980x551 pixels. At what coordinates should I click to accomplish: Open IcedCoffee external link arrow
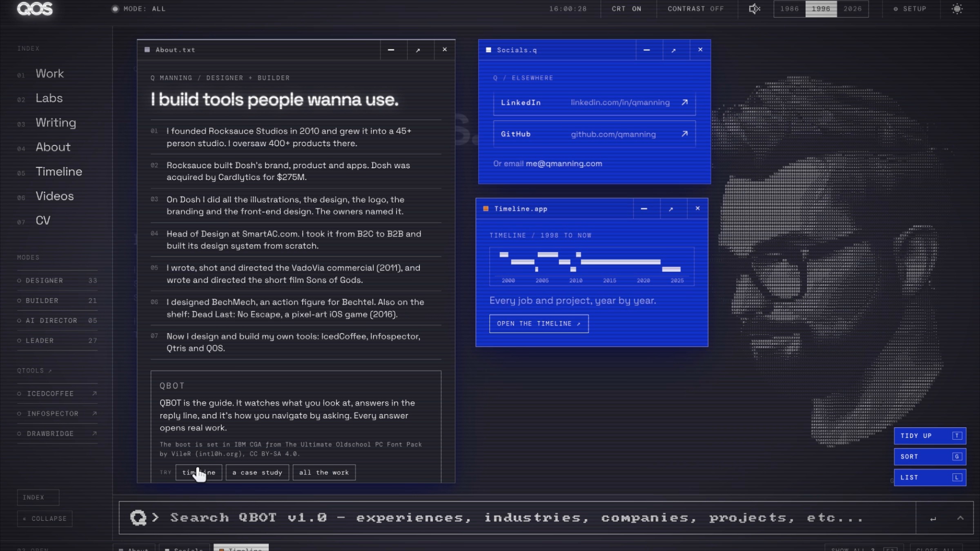(x=94, y=393)
